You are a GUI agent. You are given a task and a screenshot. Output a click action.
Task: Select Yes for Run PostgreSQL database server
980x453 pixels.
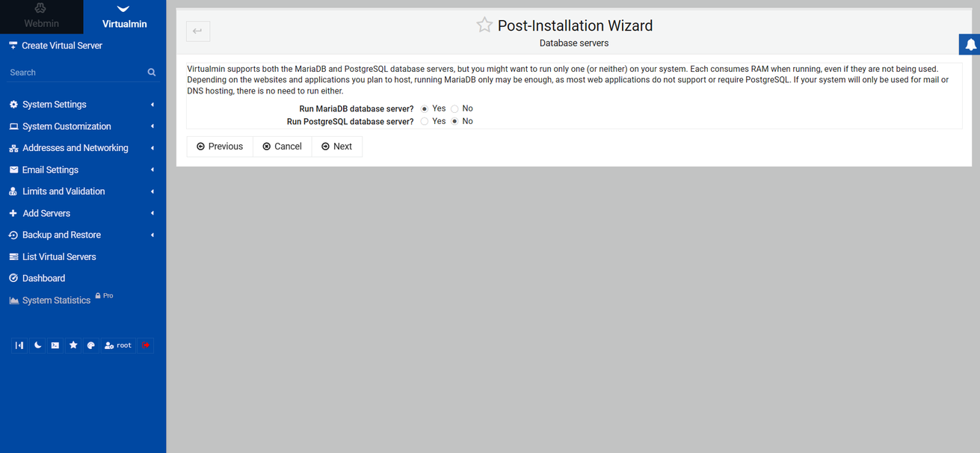point(425,122)
